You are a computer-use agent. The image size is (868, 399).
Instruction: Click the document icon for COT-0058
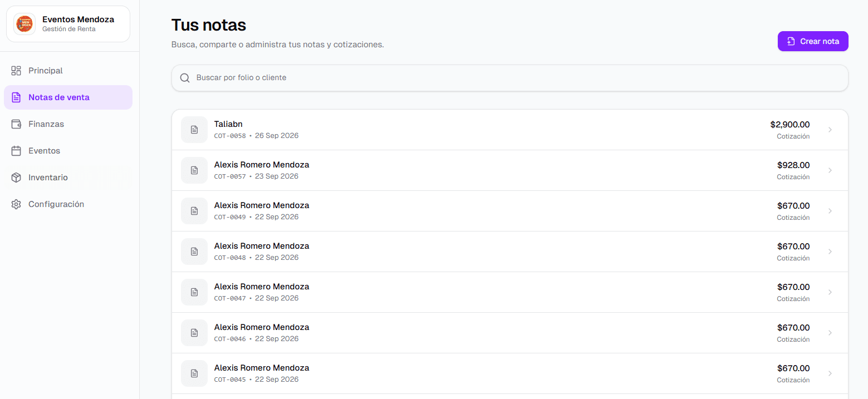tap(194, 130)
